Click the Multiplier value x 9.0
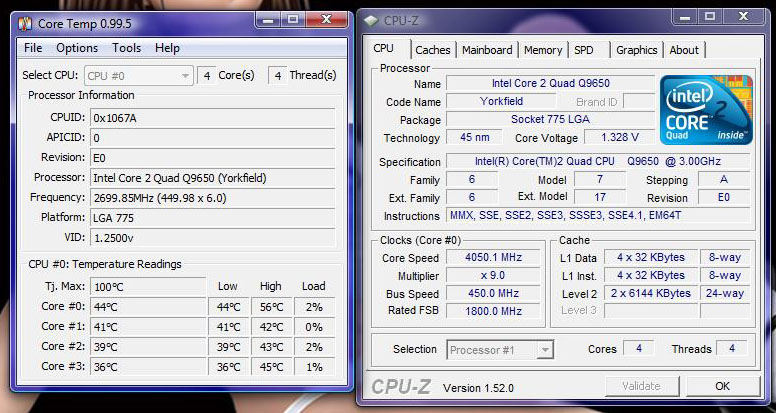Image resolution: width=776 pixels, height=413 pixels. (x=493, y=275)
